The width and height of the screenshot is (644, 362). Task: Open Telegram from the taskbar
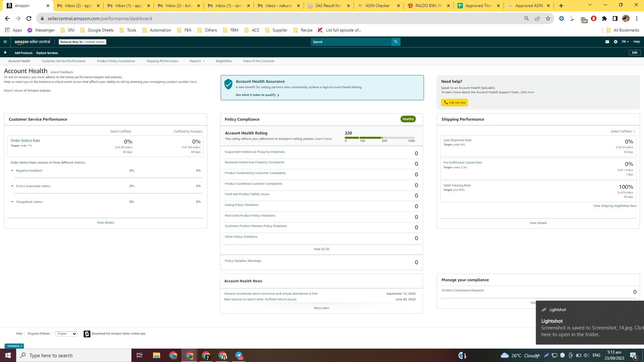coord(239,355)
